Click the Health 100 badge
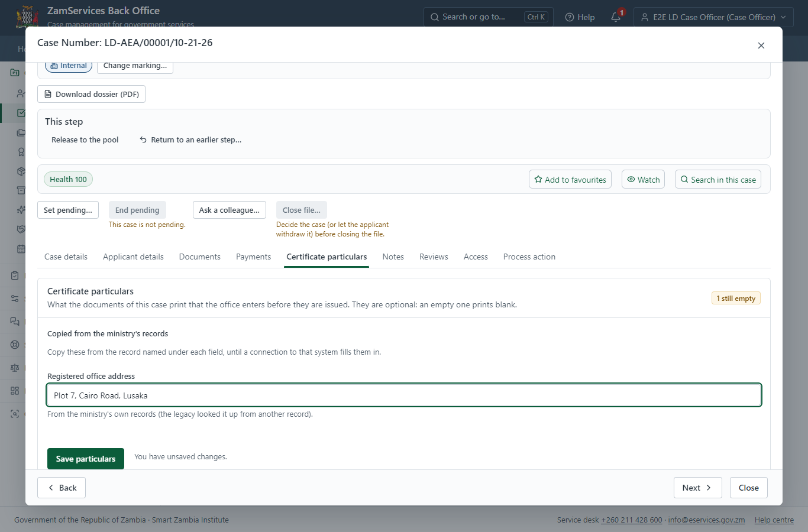The width and height of the screenshot is (808, 532). 68,180
